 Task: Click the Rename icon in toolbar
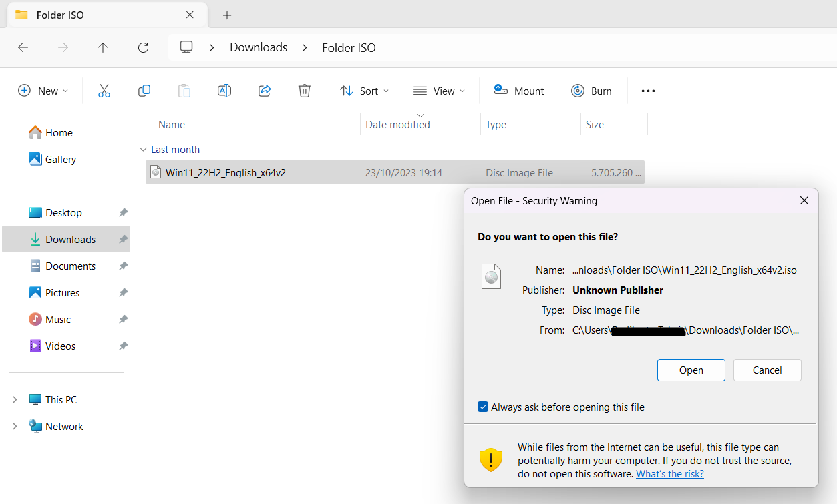[x=224, y=91]
